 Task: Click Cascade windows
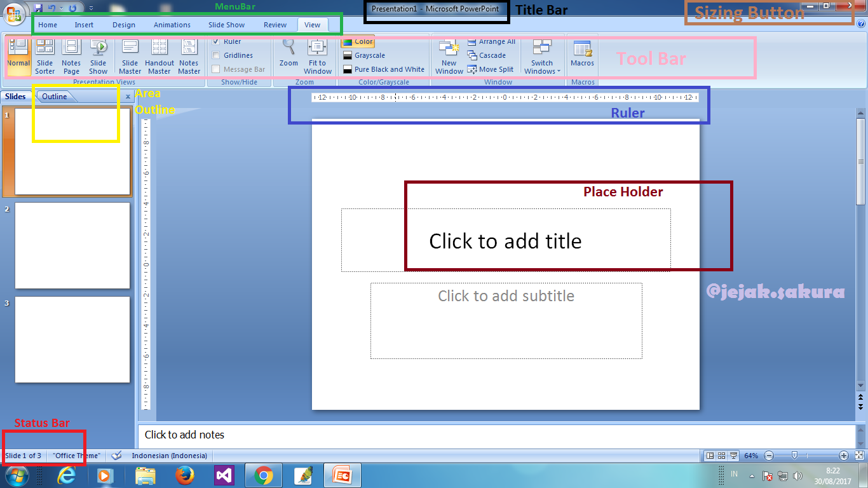click(x=487, y=55)
